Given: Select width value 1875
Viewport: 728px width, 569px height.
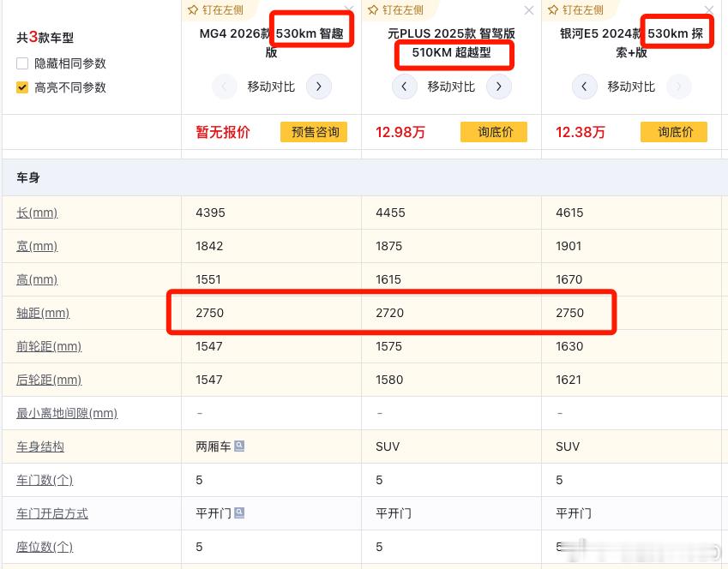Looking at the screenshot, I should click(x=389, y=247).
